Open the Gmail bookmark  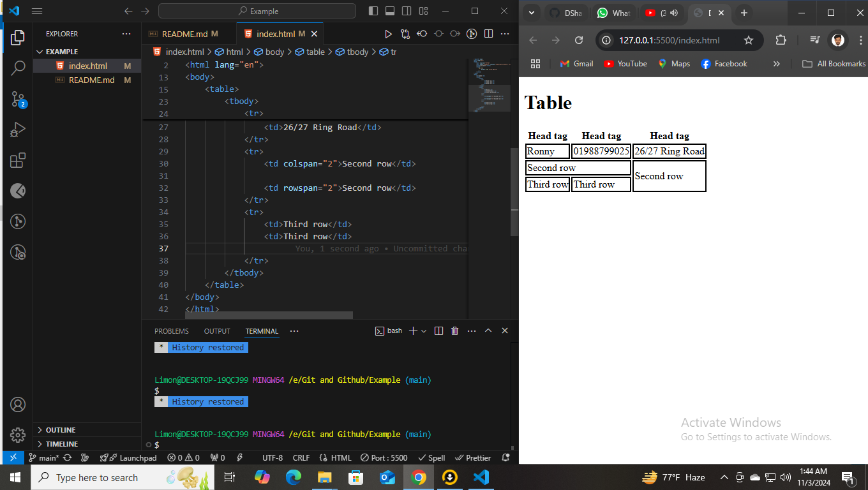[576, 64]
